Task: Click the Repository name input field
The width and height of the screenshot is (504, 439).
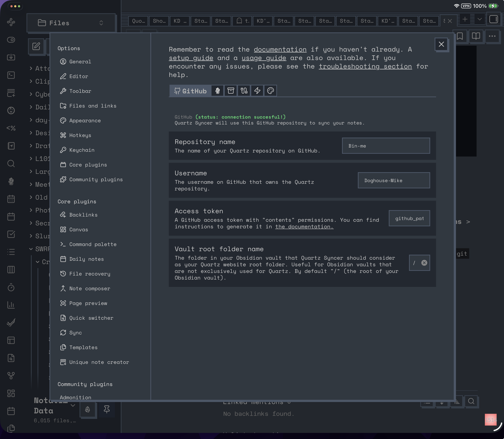Action: tap(386, 146)
